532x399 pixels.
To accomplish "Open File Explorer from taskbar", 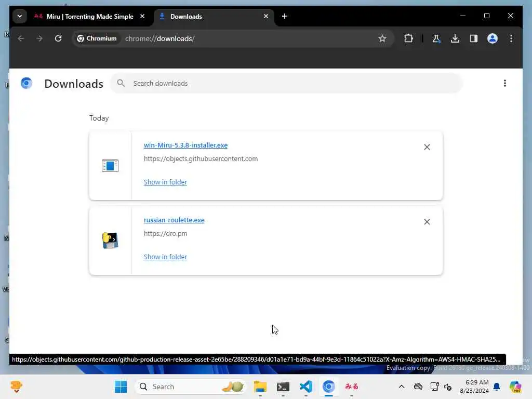I will click(260, 387).
